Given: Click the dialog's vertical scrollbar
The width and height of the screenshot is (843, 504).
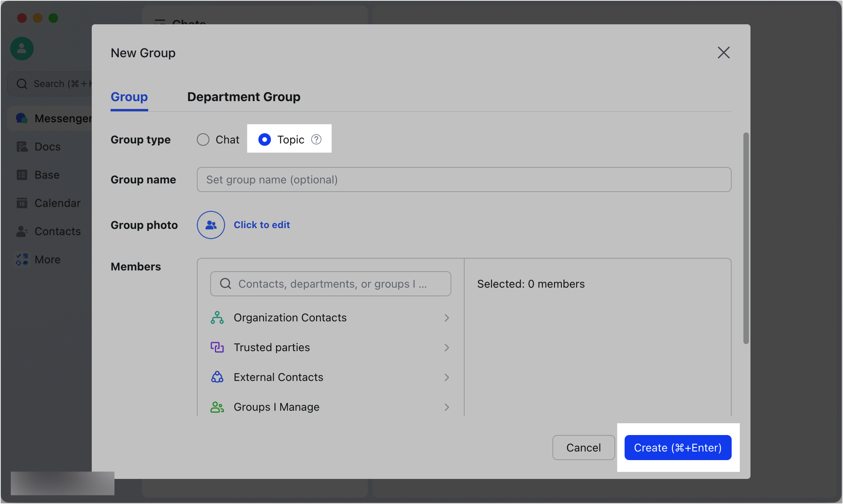Looking at the screenshot, I should pos(746,238).
